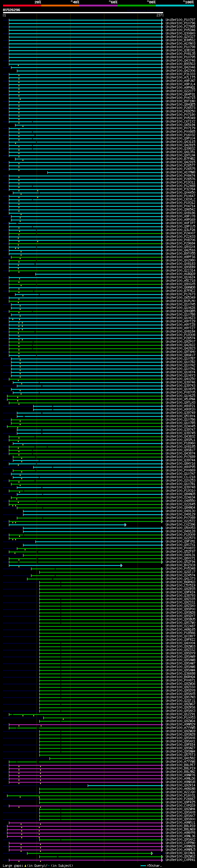The height and width of the screenshot is (868, 197).
Task: Open hit UniRef100_A7LIT5
Action: click(x=180, y=78)
